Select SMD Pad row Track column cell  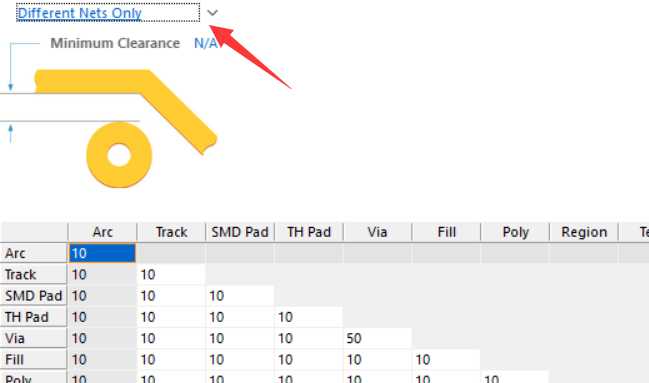tap(171, 296)
